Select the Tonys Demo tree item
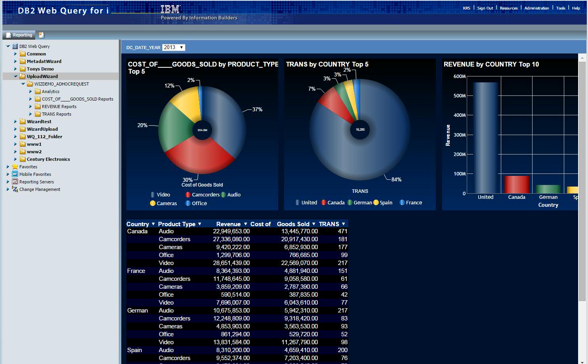588x364 pixels. click(x=40, y=69)
